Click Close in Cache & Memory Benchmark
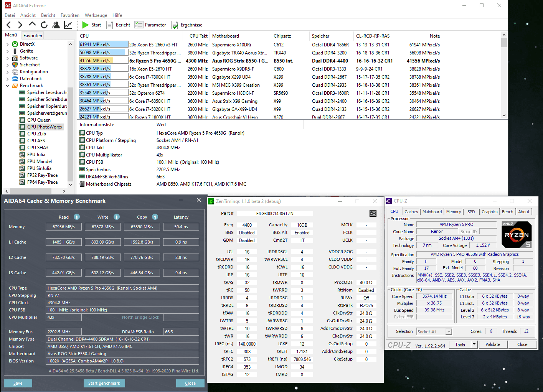This screenshot has height=392, width=543. click(190, 383)
